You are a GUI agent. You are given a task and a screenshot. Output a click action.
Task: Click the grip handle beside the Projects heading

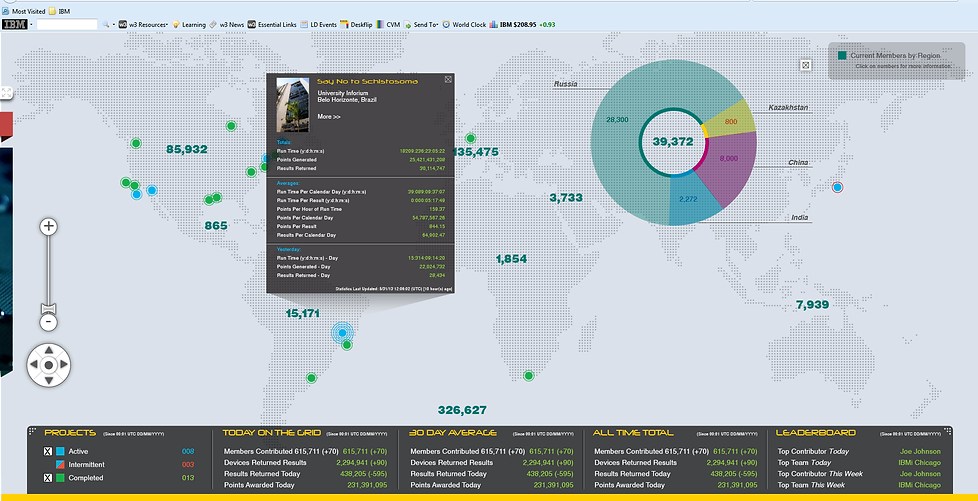click(x=33, y=431)
